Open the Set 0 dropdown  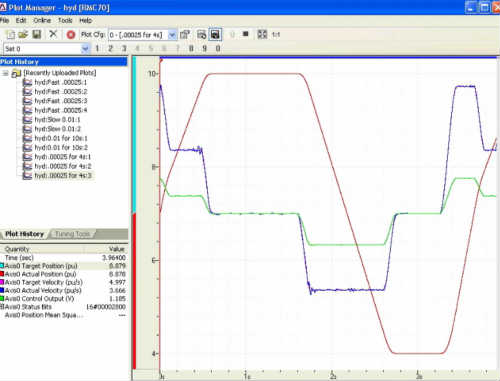pos(85,49)
